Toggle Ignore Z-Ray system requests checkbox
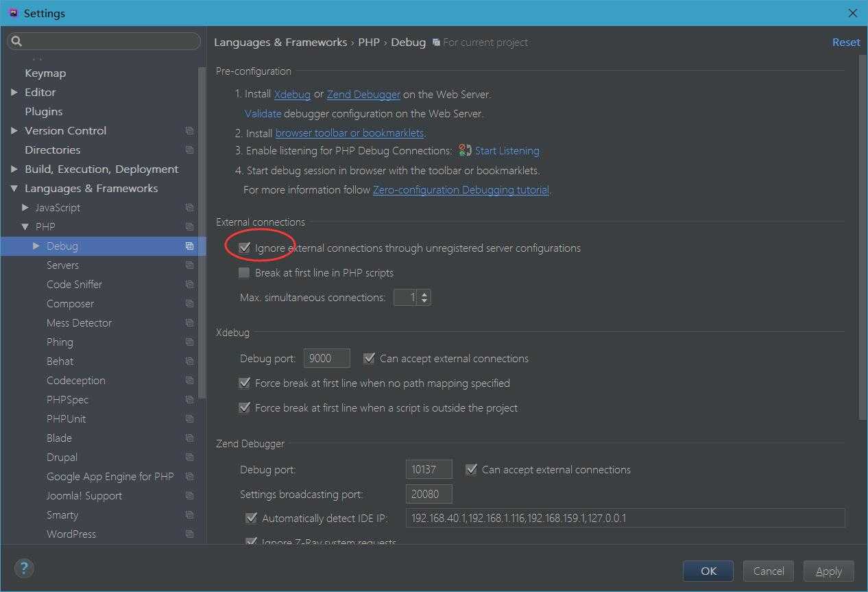The width and height of the screenshot is (868, 592). [x=251, y=542]
